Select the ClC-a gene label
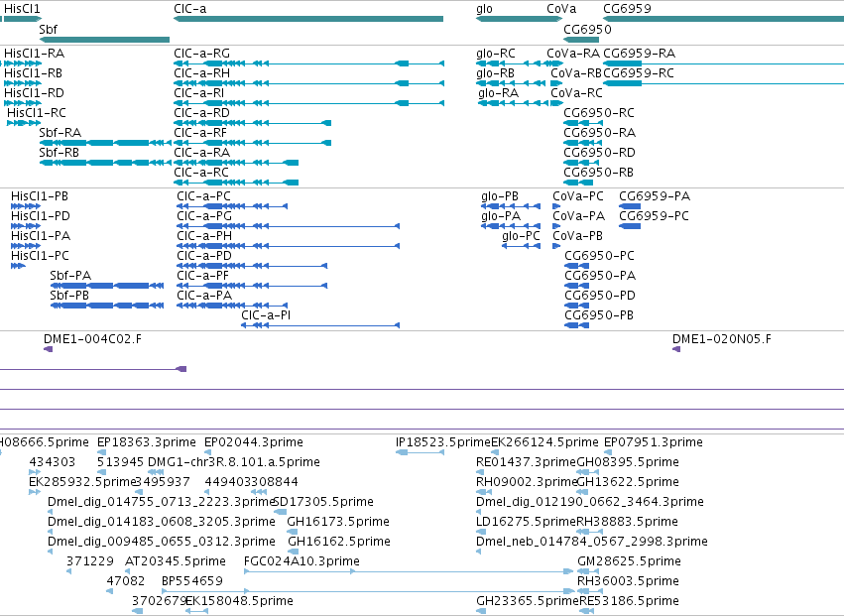Screen dimensions: 844x616 tap(189, 9)
